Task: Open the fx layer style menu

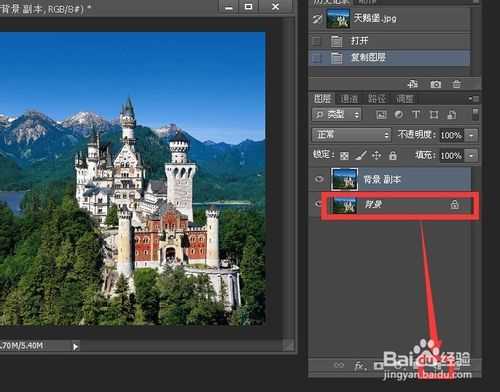Action: [359, 366]
